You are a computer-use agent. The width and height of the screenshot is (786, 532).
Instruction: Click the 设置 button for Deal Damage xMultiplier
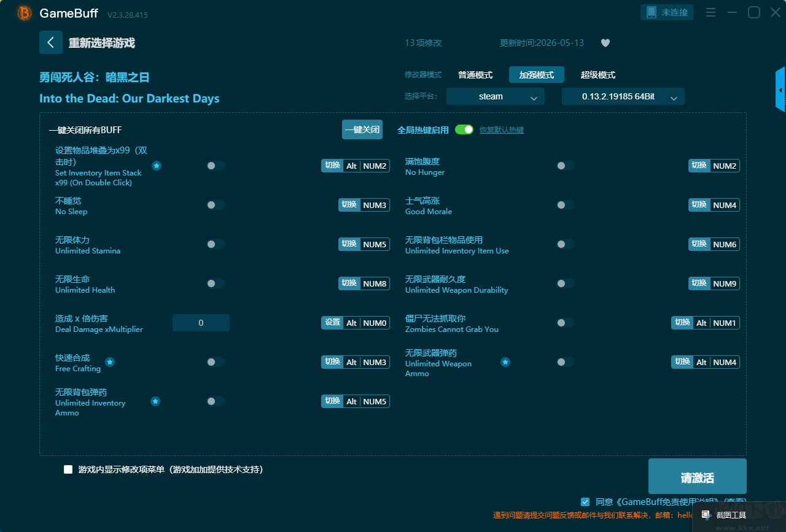(x=332, y=323)
